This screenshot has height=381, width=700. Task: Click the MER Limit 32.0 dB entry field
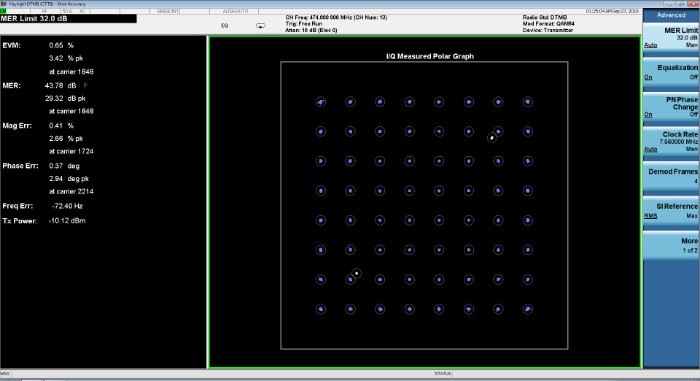point(68,19)
